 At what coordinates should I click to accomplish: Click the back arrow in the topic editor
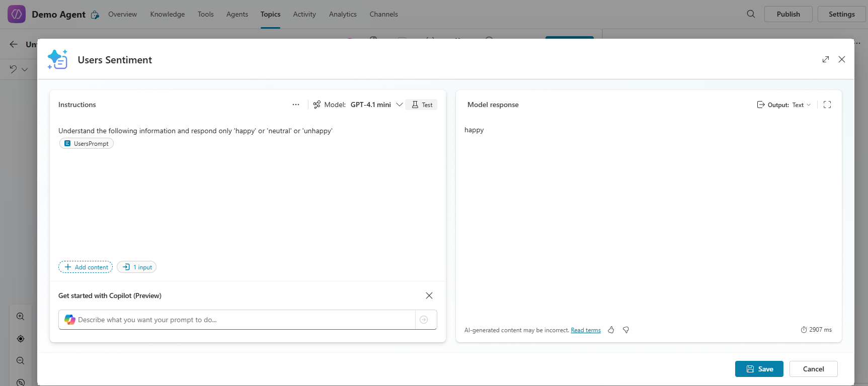click(14, 44)
